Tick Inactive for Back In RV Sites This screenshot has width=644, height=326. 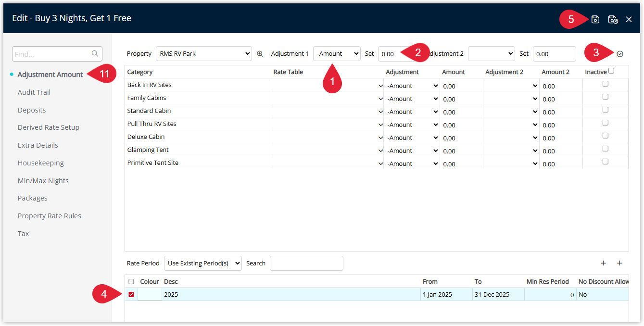(606, 84)
